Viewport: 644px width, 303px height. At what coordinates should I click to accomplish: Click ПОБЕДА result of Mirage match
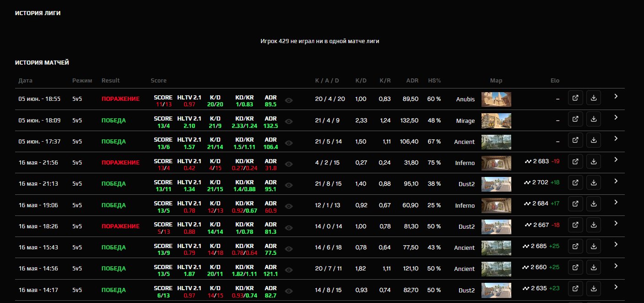click(x=114, y=121)
